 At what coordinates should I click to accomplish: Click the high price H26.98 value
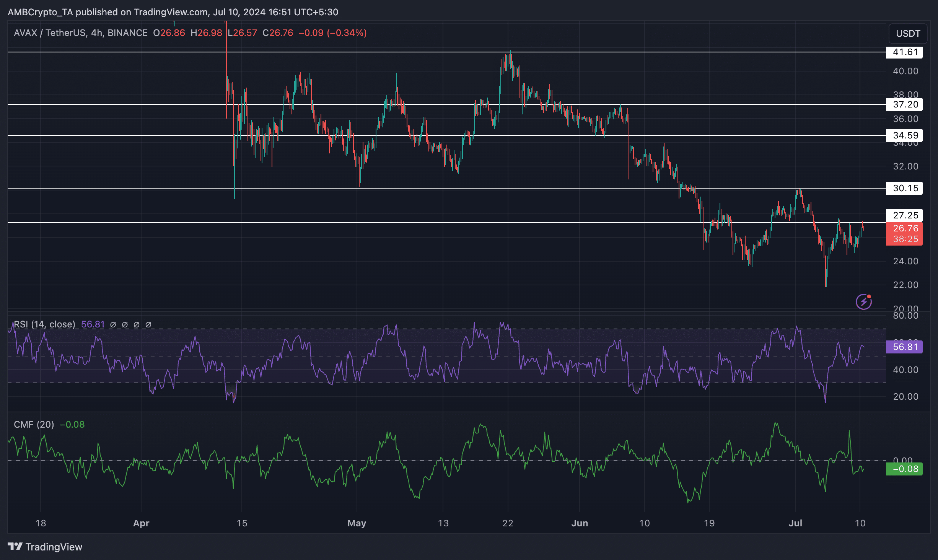pos(206,33)
